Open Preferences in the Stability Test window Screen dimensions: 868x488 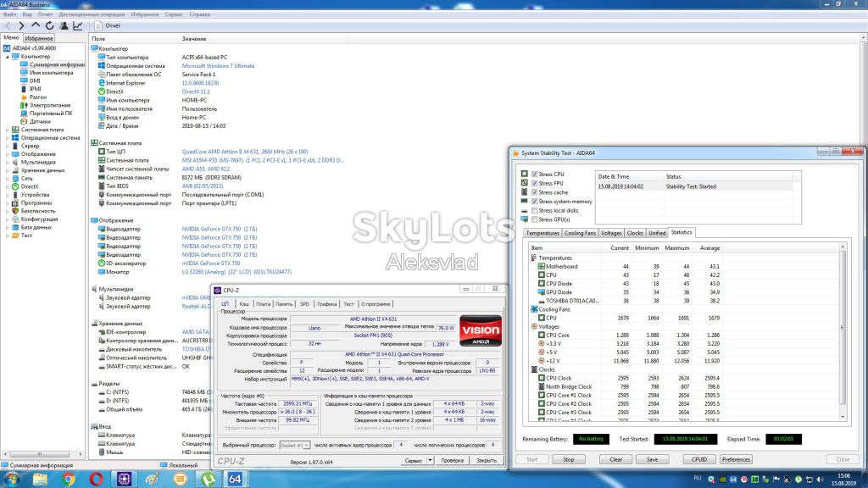coord(736,459)
